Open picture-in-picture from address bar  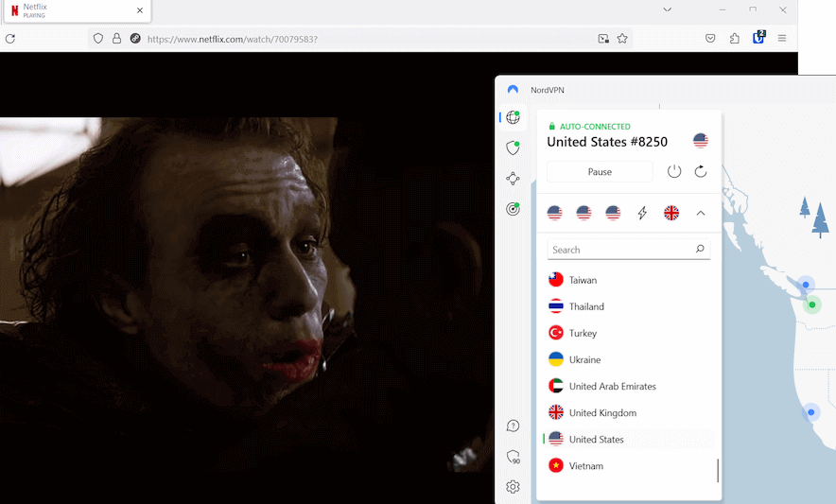603,39
